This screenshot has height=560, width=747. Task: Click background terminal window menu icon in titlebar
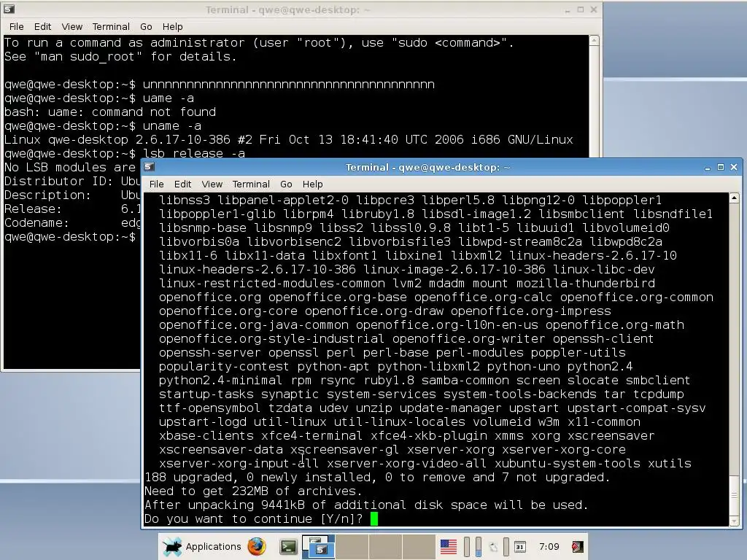pos(9,9)
